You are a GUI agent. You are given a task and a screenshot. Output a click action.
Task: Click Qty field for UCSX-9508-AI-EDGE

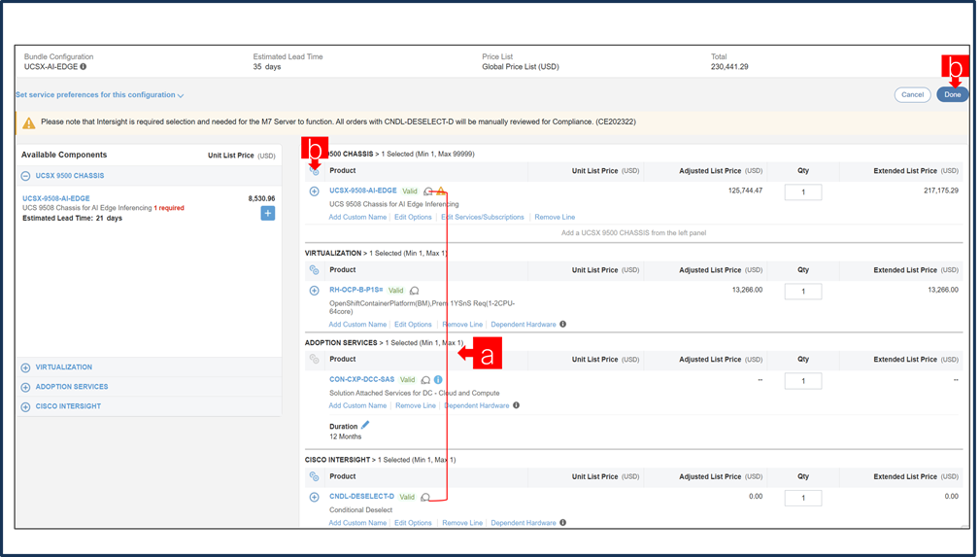[x=803, y=192]
